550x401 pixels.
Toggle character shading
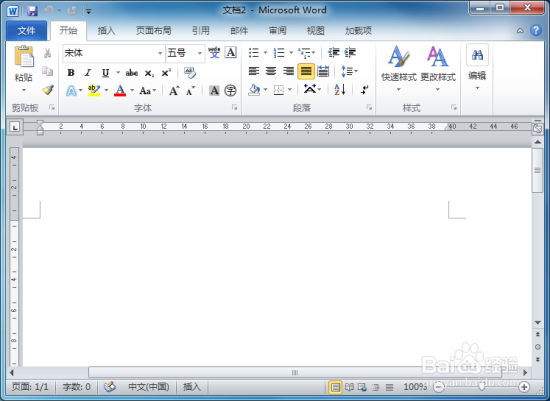click(214, 91)
